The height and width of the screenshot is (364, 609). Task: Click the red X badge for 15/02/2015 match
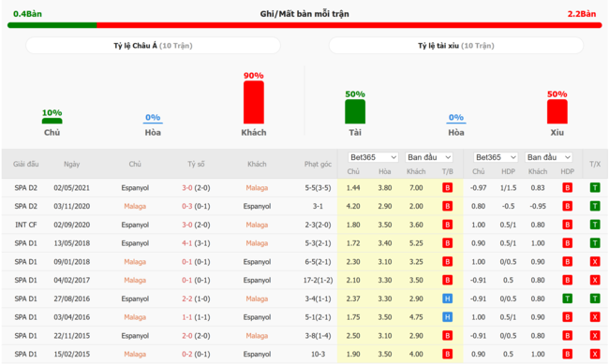[595, 354]
